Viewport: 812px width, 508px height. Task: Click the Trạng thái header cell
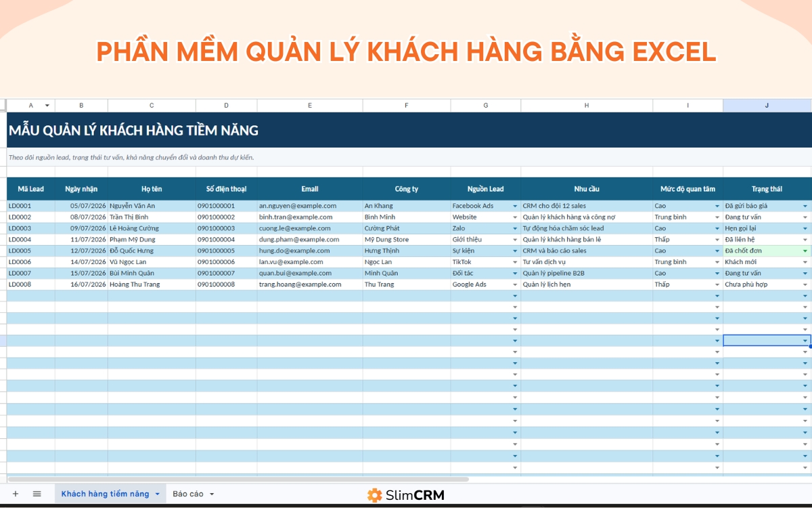point(767,189)
